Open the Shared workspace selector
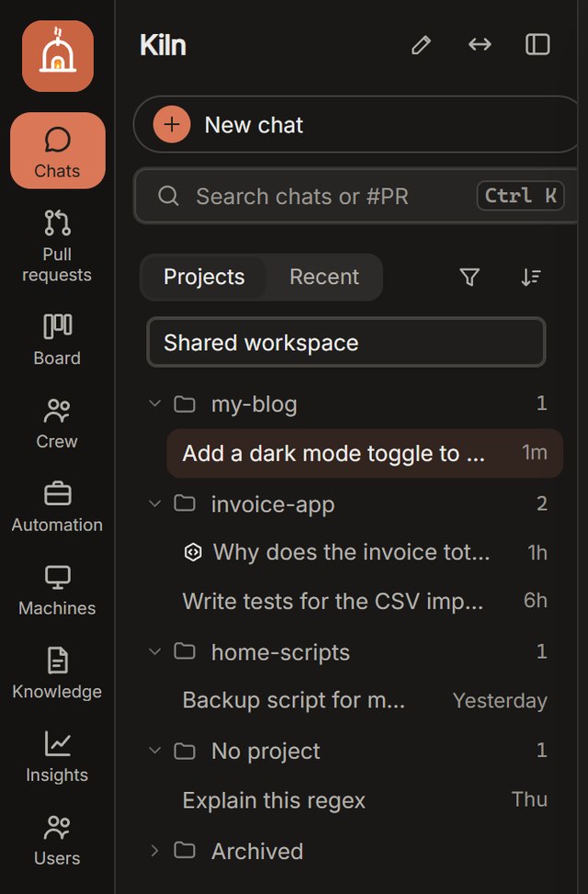This screenshot has width=588, height=894. point(346,343)
